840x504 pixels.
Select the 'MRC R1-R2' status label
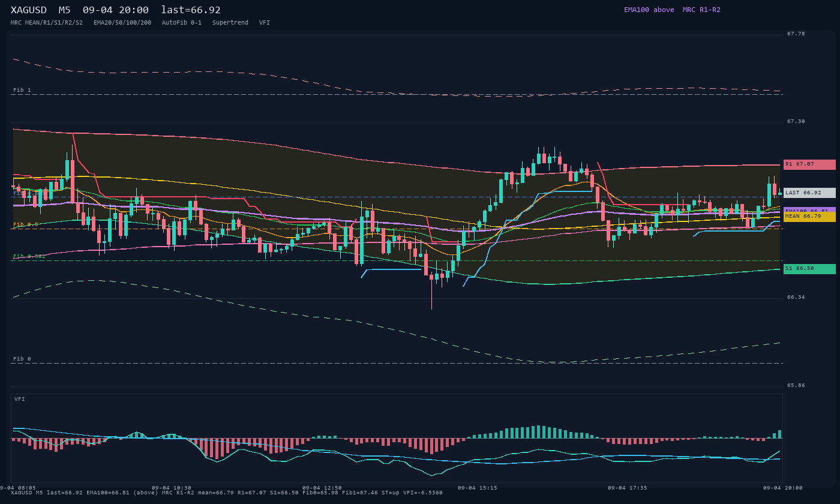click(701, 10)
